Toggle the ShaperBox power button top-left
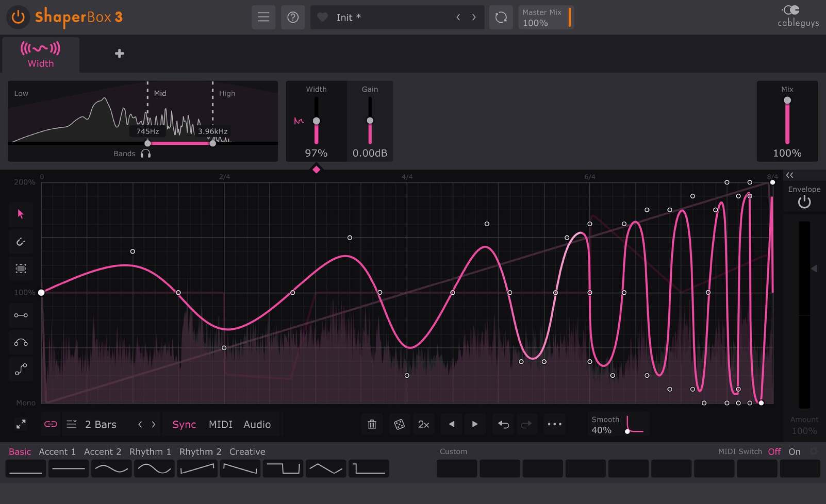The image size is (826, 504). (17, 17)
